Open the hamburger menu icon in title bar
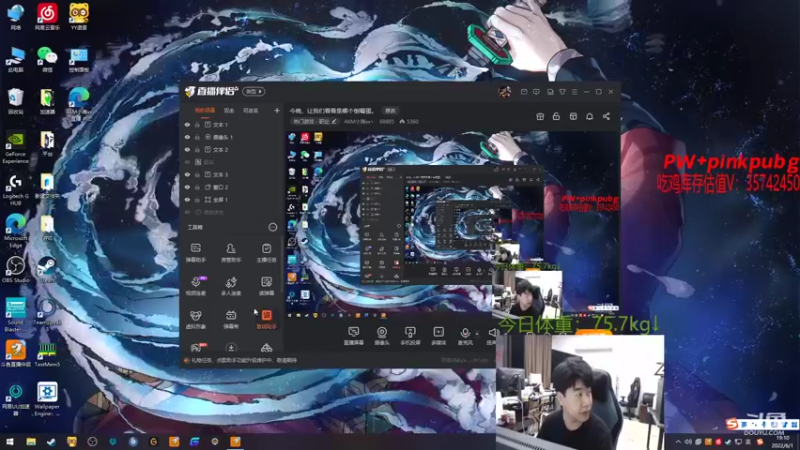This screenshot has height=450, width=800. (x=574, y=92)
